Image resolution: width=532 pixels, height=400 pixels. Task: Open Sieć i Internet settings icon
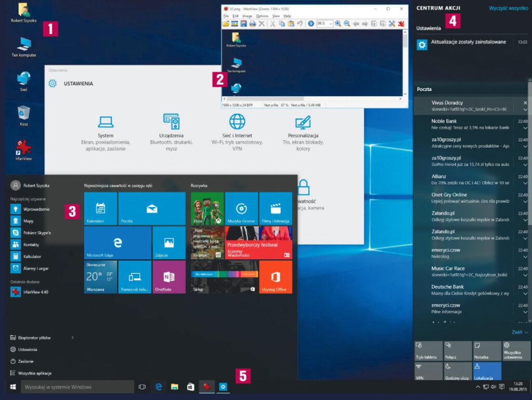coord(236,121)
